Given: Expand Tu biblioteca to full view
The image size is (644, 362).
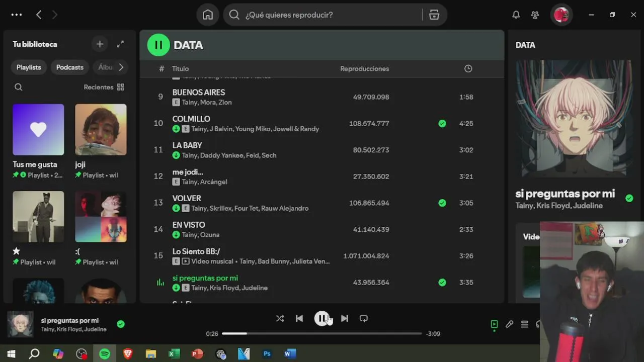Looking at the screenshot, I should [120, 44].
